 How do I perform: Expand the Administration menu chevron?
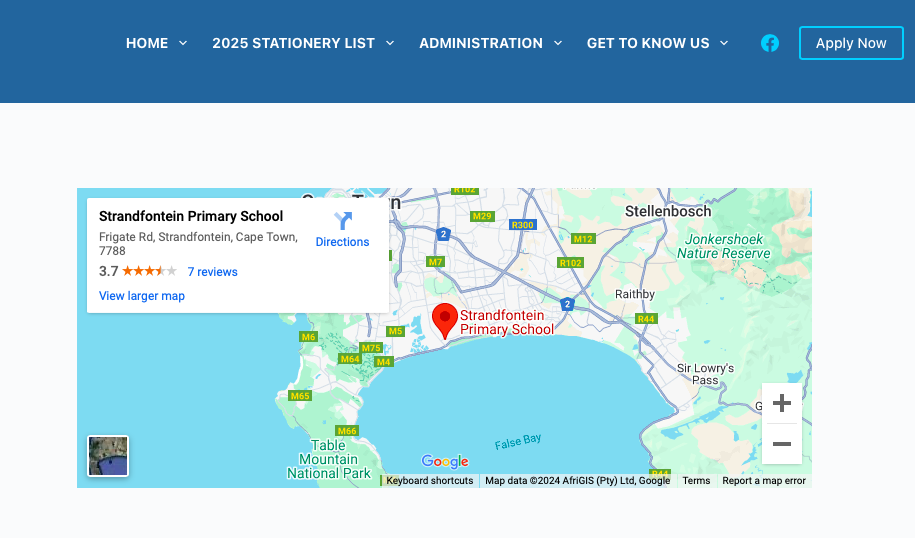(x=558, y=43)
